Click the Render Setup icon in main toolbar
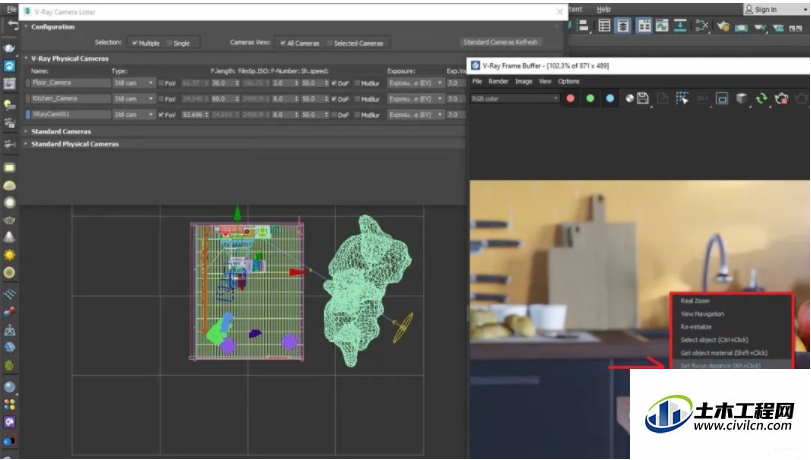 tap(723, 26)
